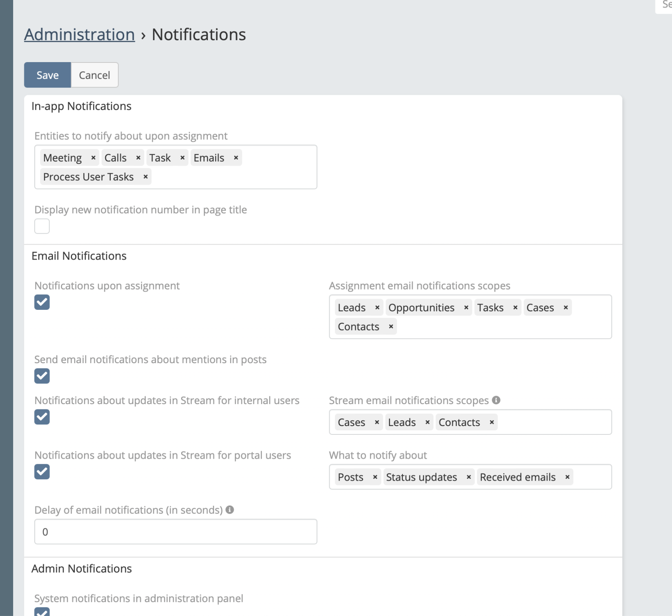This screenshot has height=616, width=672.
Task: Remove the Meeting tag from entities
Action: coord(93,158)
